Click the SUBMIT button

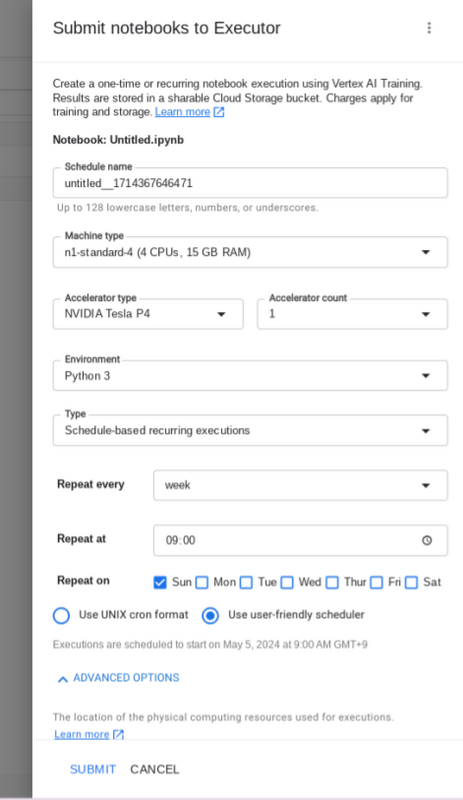[93, 769]
